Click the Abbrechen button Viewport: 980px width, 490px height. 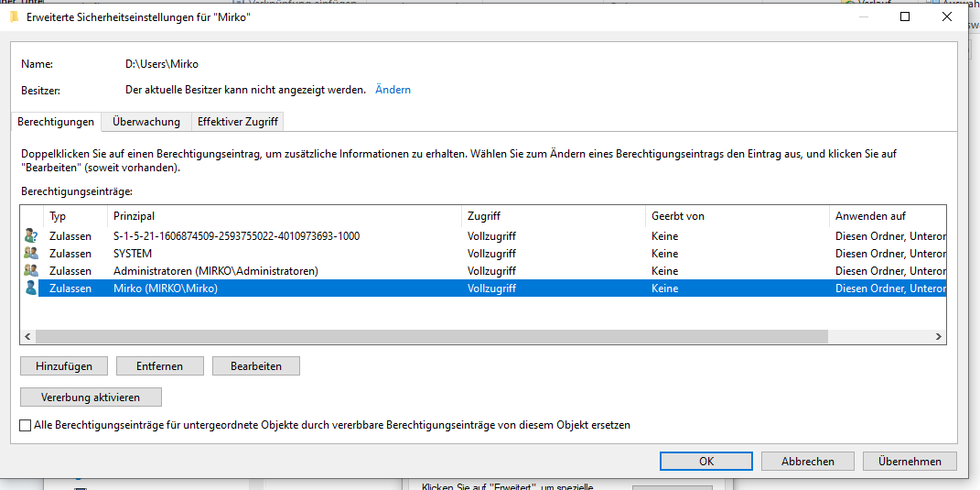pyautogui.click(x=807, y=462)
